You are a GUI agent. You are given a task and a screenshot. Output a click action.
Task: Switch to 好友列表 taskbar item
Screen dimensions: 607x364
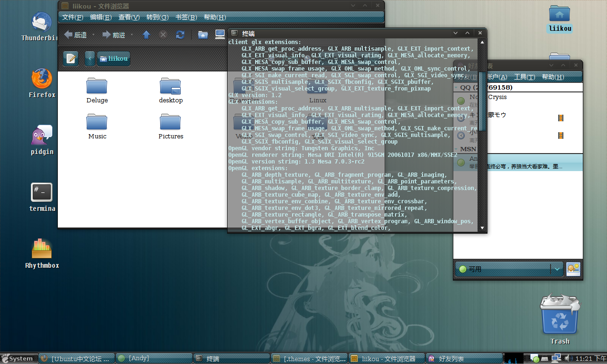coord(464,359)
